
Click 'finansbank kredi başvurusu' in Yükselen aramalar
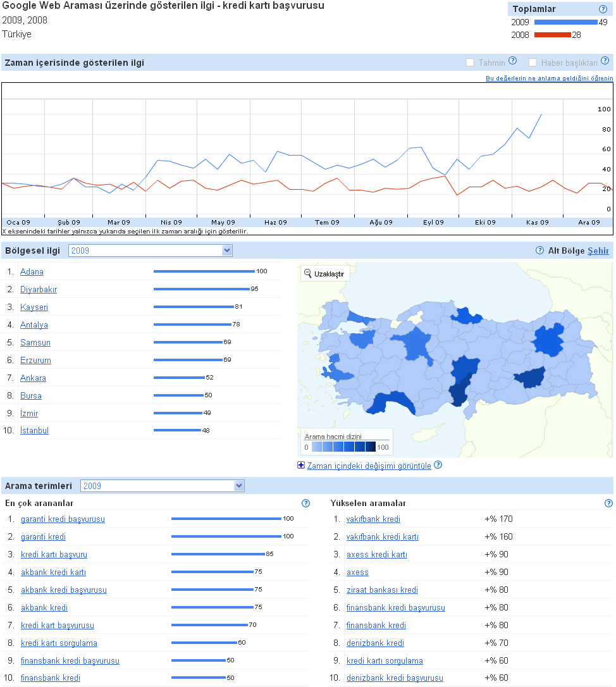coord(396,608)
